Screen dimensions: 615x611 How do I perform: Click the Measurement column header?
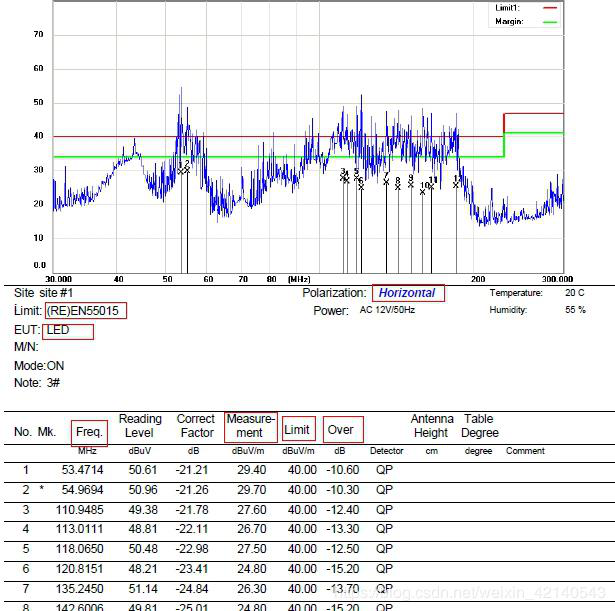(250, 426)
